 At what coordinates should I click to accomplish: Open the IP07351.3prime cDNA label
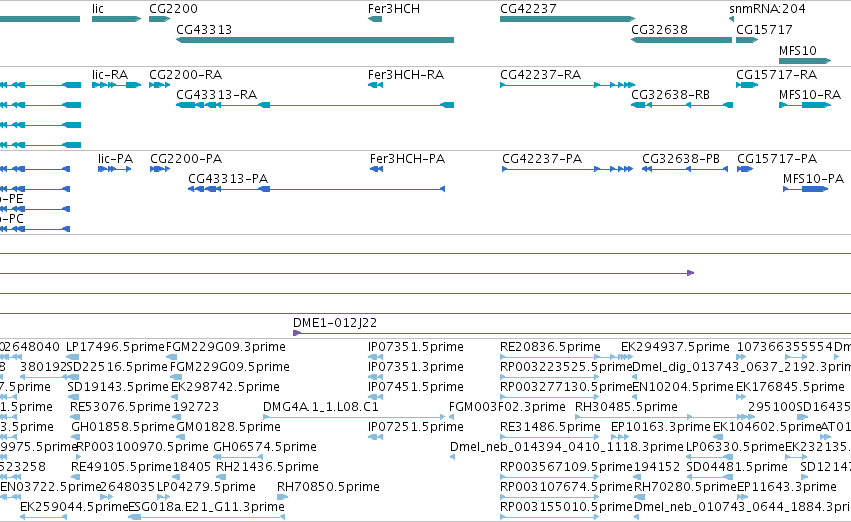(x=416, y=367)
